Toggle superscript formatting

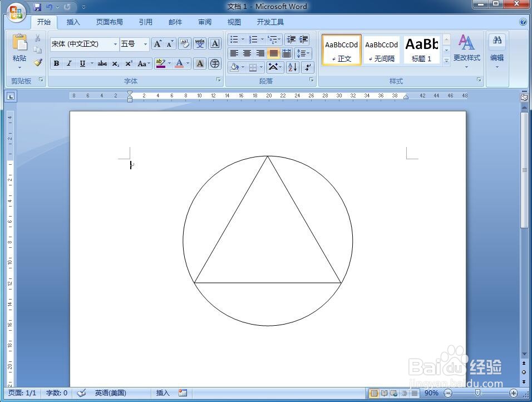click(129, 63)
